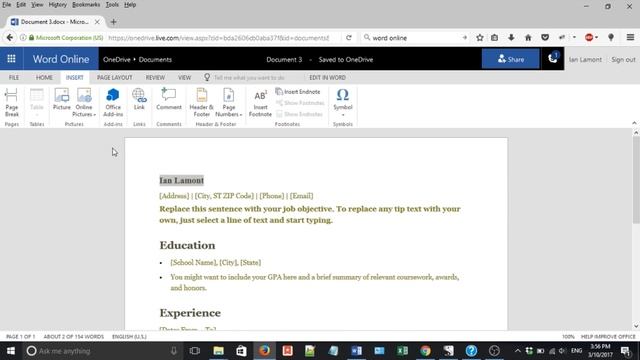Add a Comment
The image size is (640, 360).
169,99
